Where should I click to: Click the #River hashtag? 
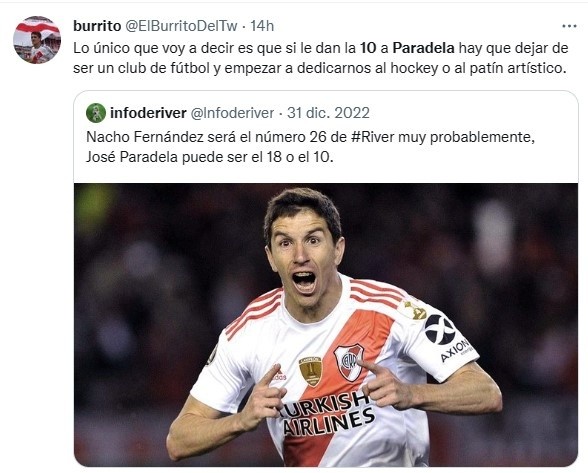pyautogui.click(x=373, y=137)
